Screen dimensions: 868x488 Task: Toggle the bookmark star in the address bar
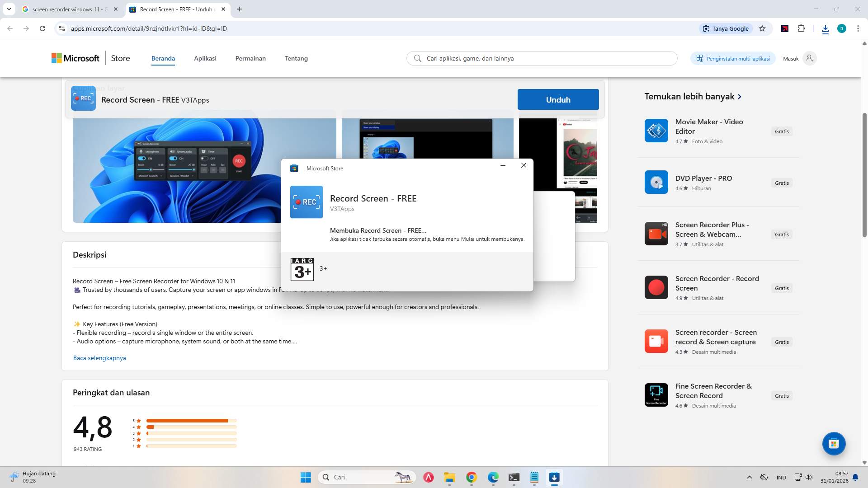[762, 28]
